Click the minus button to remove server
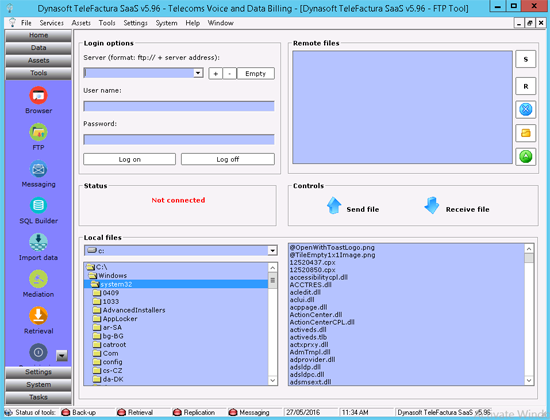The width and height of the screenshot is (550, 420). pos(230,74)
